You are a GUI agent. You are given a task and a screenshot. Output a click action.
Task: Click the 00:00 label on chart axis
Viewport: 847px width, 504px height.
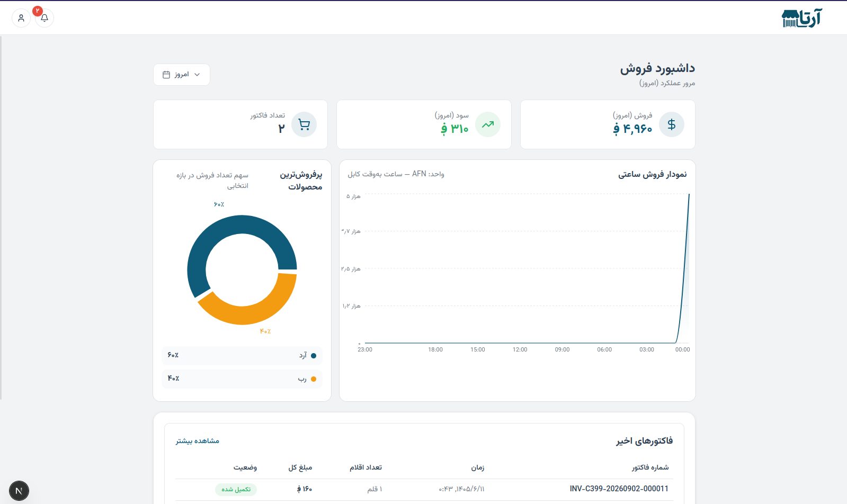click(683, 349)
